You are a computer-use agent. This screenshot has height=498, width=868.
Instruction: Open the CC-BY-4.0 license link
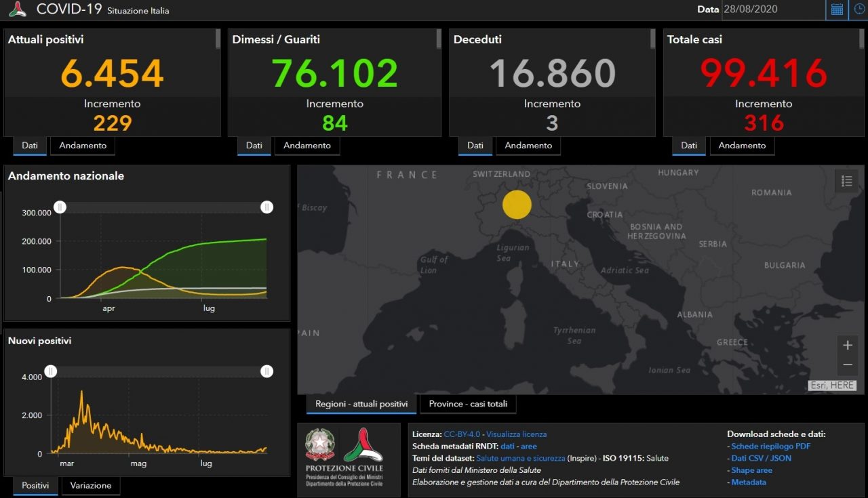tap(462, 434)
